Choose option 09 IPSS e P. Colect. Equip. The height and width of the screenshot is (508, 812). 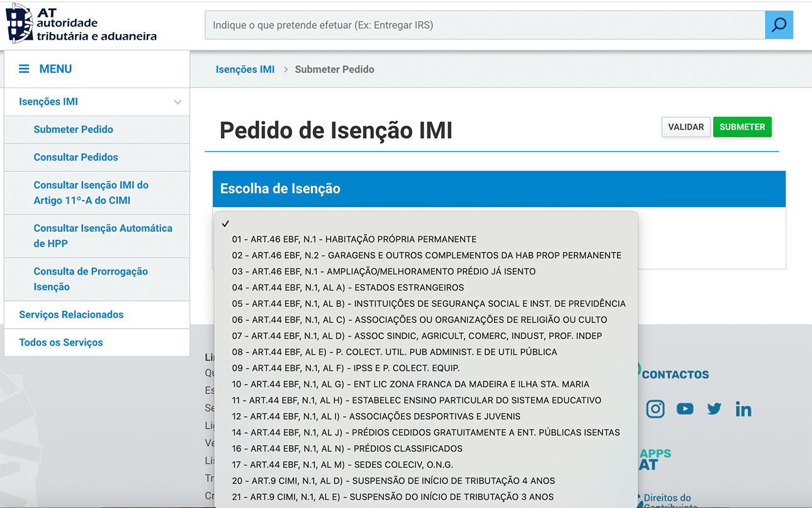coord(346,368)
